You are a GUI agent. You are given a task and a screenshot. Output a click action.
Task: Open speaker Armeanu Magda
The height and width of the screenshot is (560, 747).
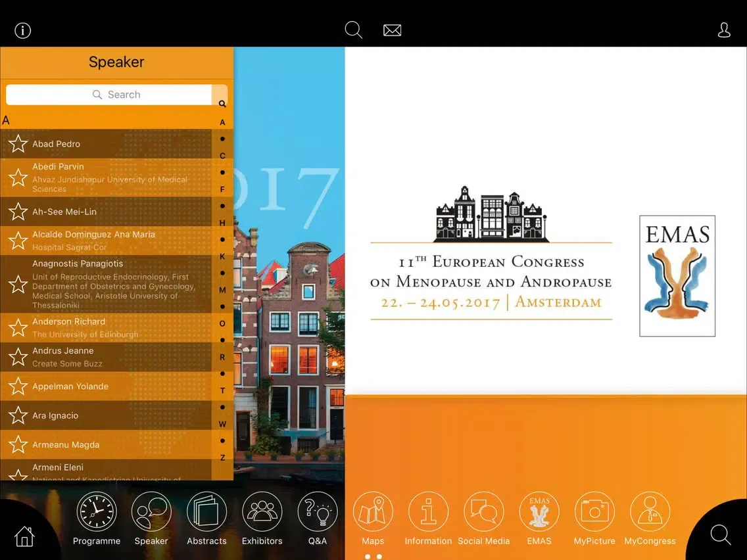click(x=106, y=444)
